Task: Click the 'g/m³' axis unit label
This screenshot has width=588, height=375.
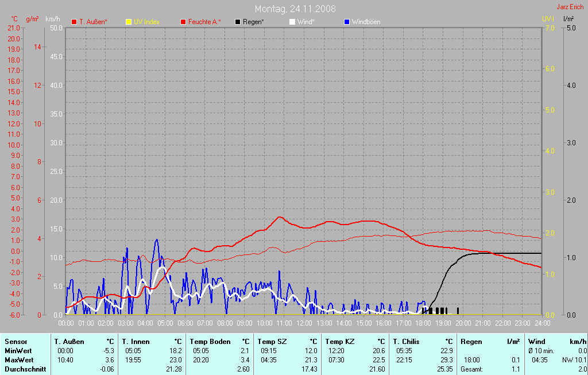Action: pos(32,19)
